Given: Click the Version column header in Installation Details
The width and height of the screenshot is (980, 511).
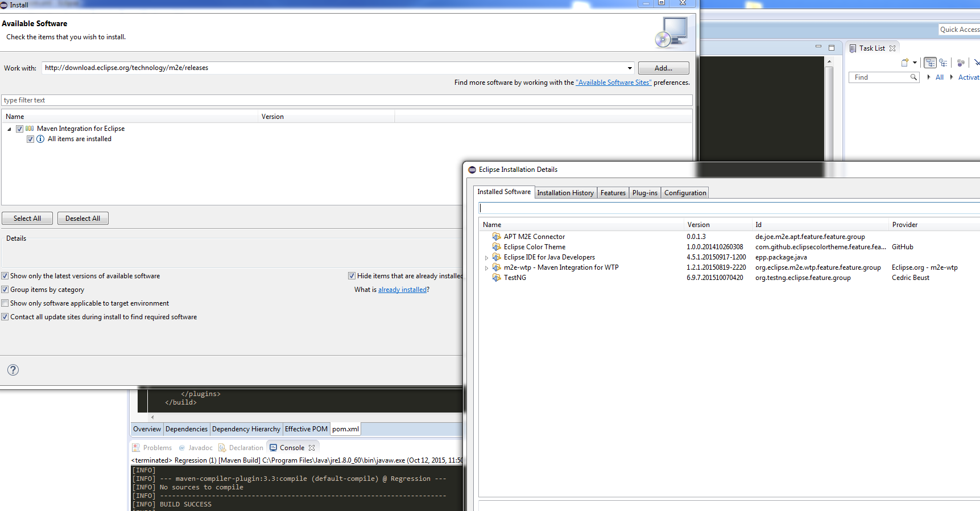Looking at the screenshot, I should (717, 225).
